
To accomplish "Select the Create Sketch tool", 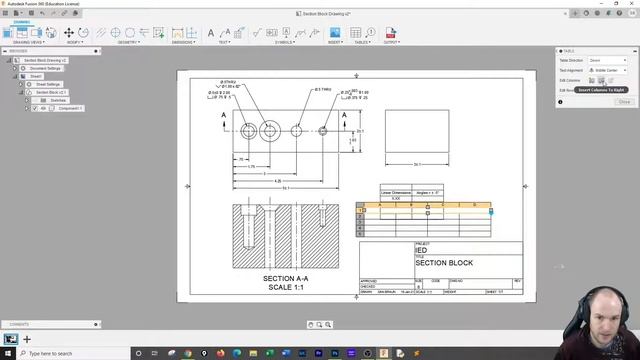I will (159, 33).
